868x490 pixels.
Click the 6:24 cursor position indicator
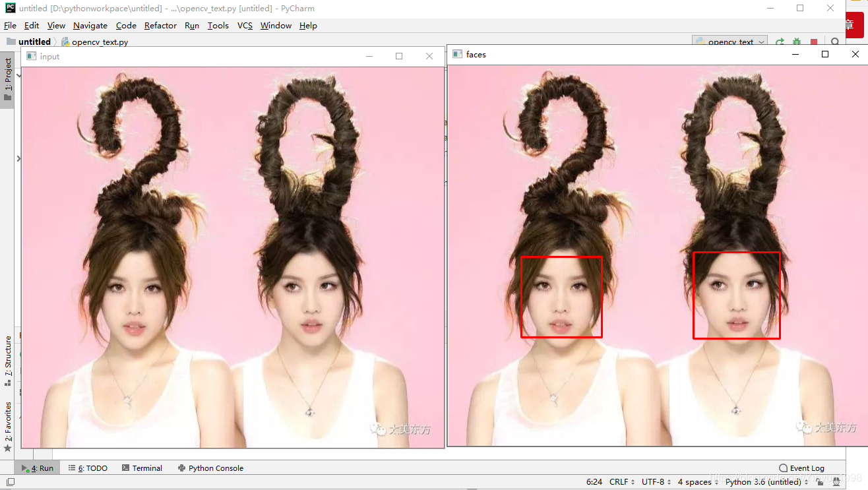pos(594,482)
